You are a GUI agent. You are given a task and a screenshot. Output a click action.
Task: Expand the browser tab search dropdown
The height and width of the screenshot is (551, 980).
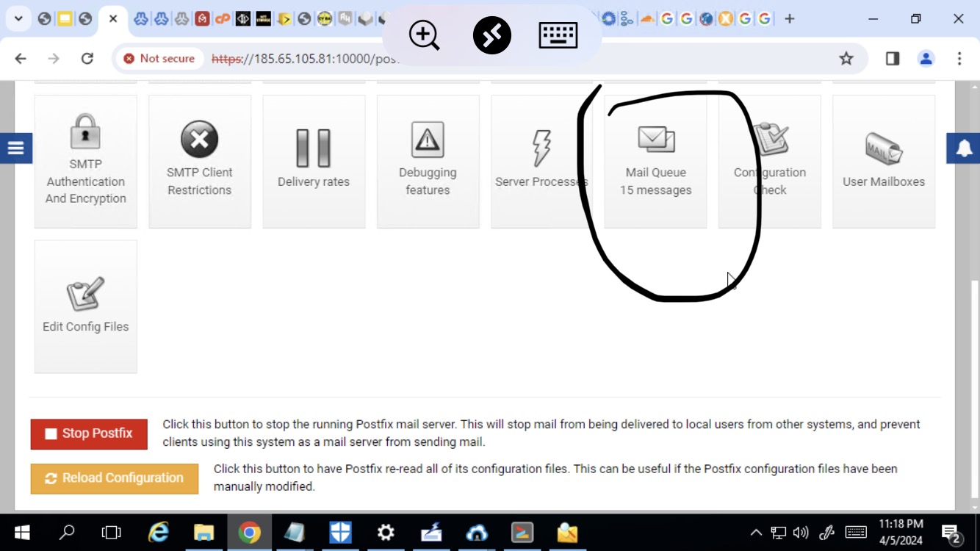pyautogui.click(x=18, y=19)
